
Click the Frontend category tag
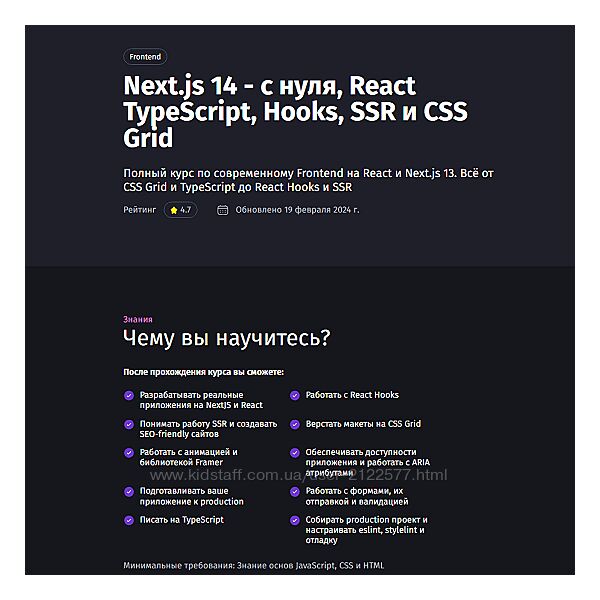point(145,57)
